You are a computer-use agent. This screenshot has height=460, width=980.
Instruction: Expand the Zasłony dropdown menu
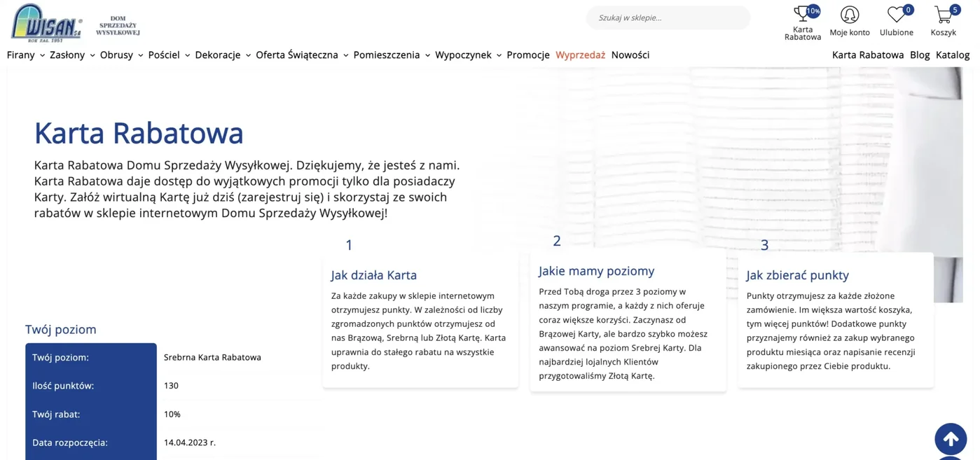(x=72, y=55)
